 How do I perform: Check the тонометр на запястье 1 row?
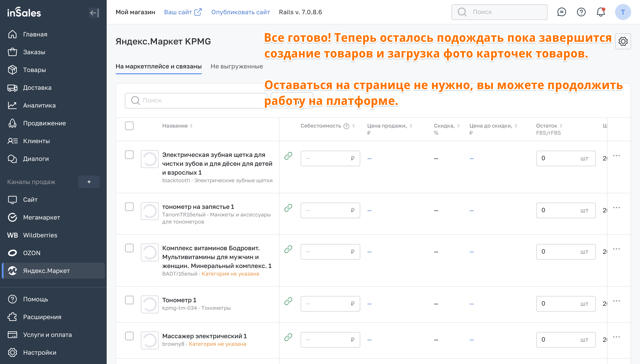coord(129,207)
